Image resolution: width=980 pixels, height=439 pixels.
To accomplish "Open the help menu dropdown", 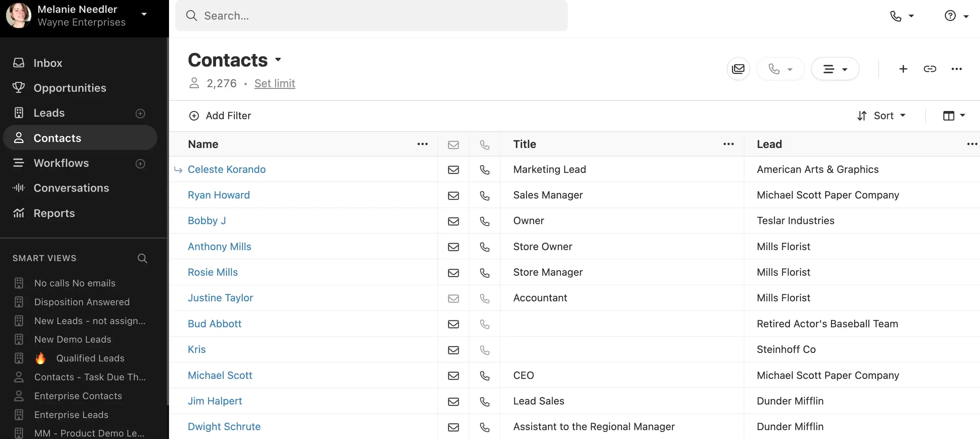I will pyautogui.click(x=956, y=16).
